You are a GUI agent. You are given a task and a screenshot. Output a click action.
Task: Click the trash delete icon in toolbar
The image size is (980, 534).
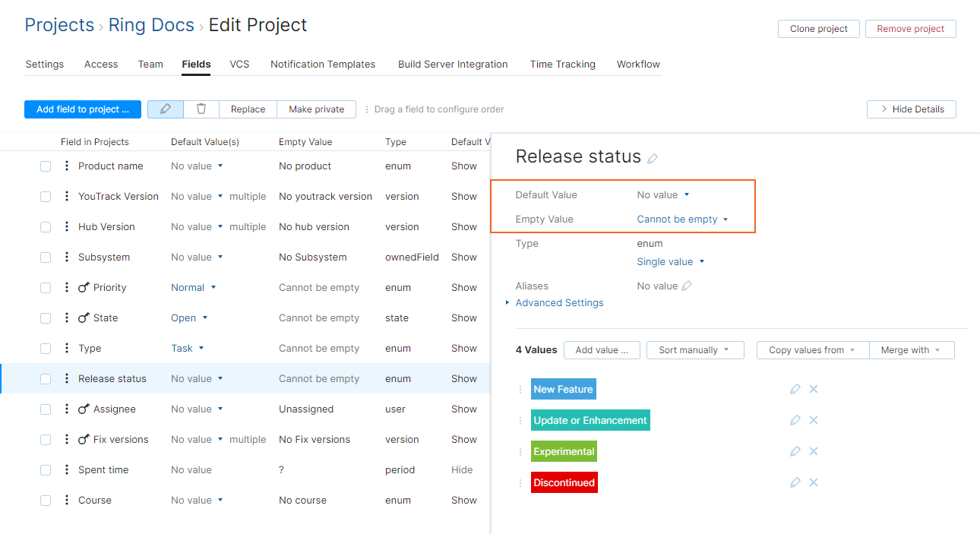click(201, 109)
